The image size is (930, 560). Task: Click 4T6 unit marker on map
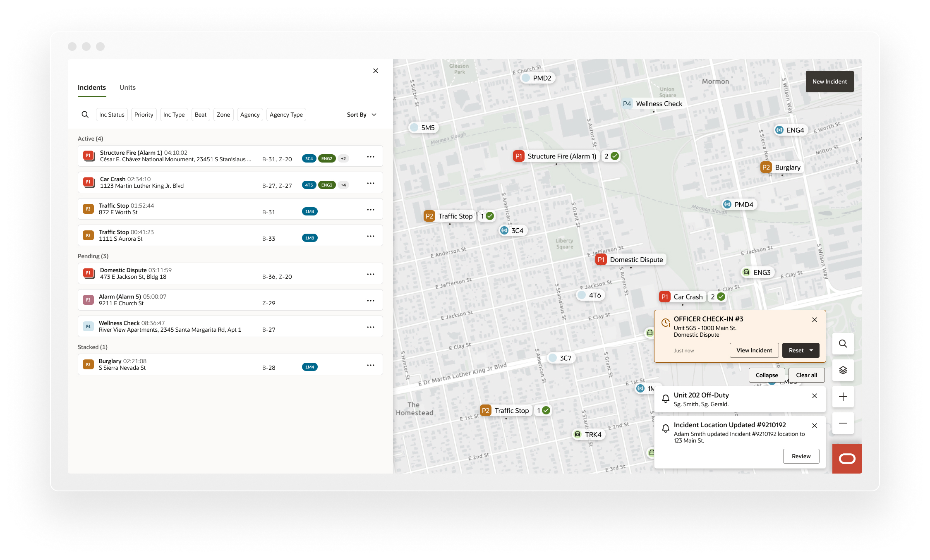[590, 295]
